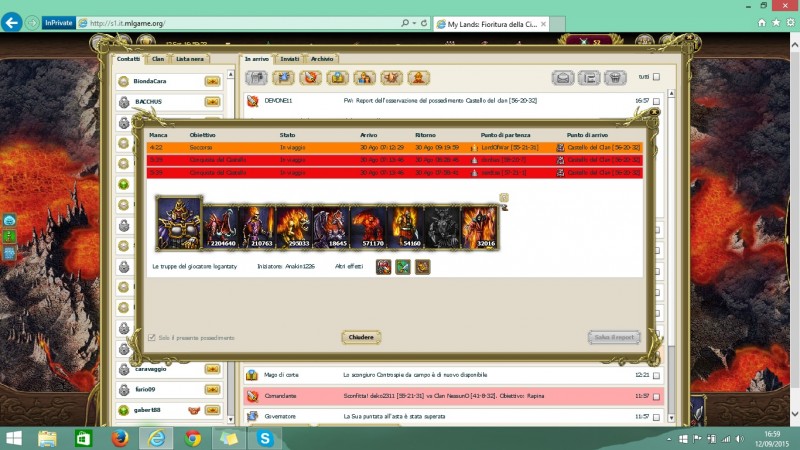Click the troop unit portrait showing 2204640
Screen dimensions: 800x450
point(222,222)
